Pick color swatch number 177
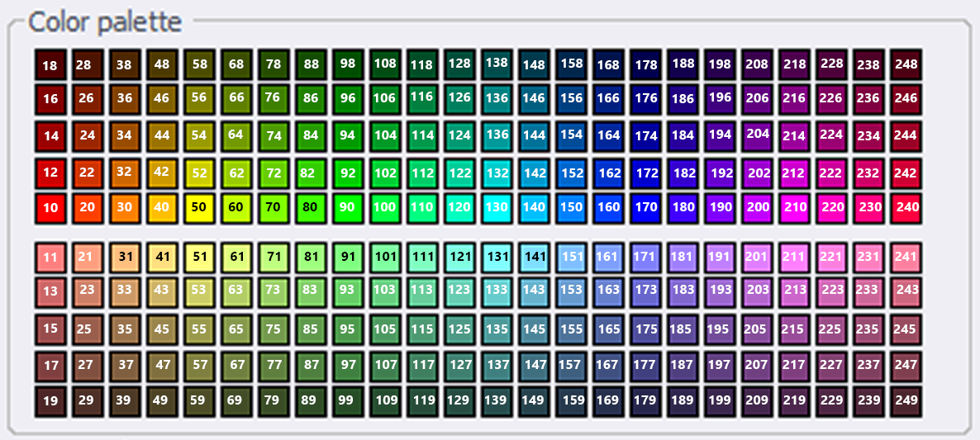The image size is (980, 440). click(x=645, y=367)
